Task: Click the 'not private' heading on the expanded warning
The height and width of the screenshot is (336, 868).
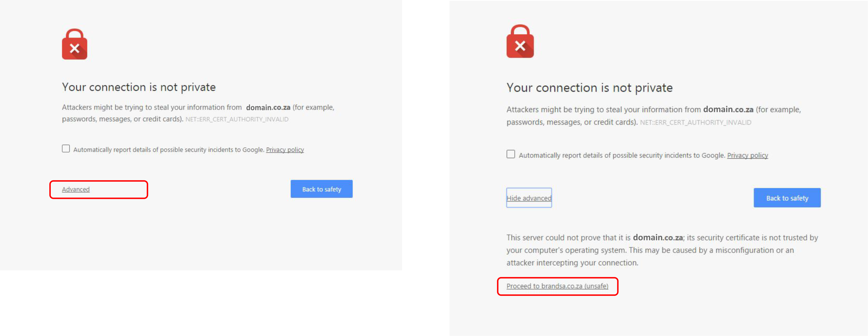Action: pyautogui.click(x=589, y=88)
